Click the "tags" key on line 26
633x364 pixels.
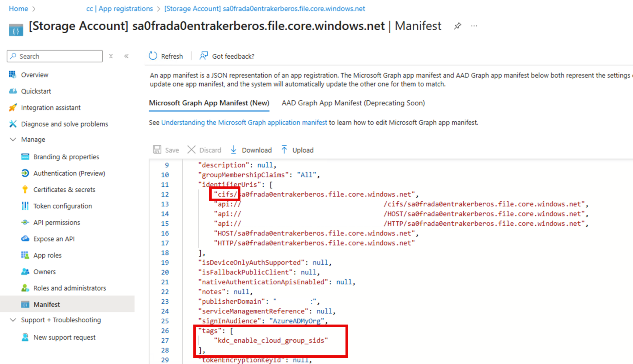[210, 331]
